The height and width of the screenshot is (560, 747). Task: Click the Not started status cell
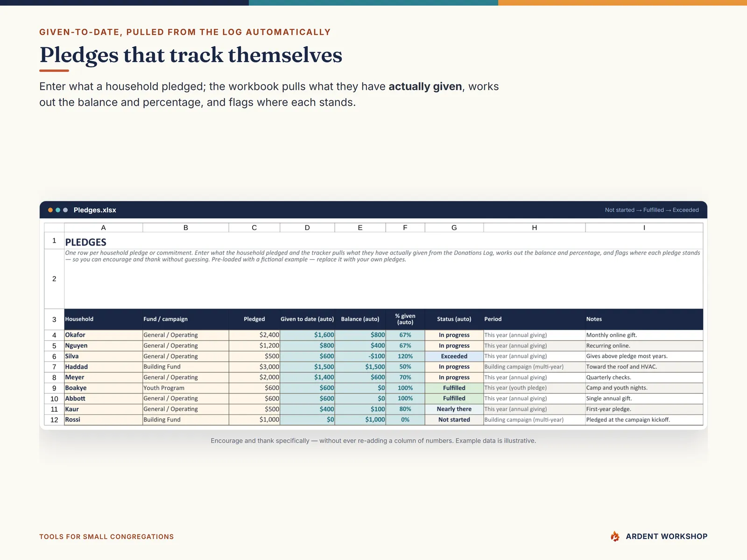[x=454, y=420]
